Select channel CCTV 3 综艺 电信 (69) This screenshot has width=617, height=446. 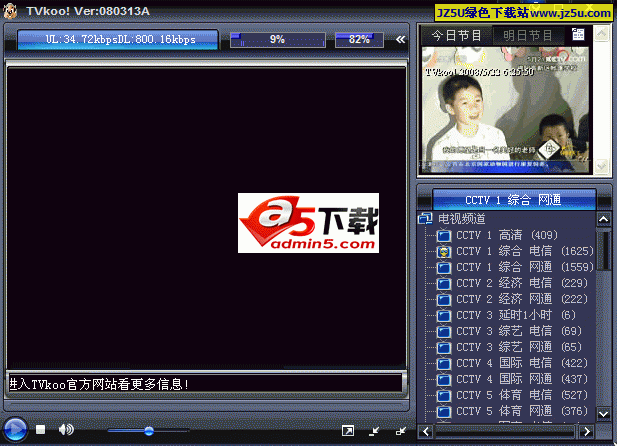(519, 331)
